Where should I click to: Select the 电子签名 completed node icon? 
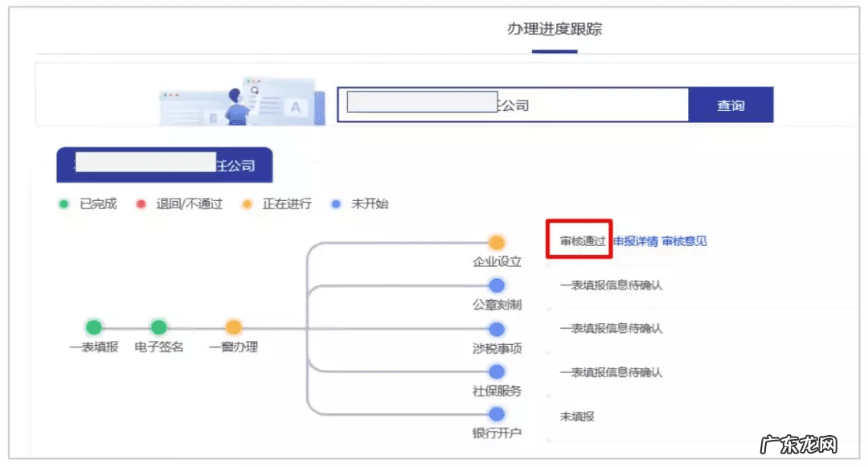tap(158, 328)
